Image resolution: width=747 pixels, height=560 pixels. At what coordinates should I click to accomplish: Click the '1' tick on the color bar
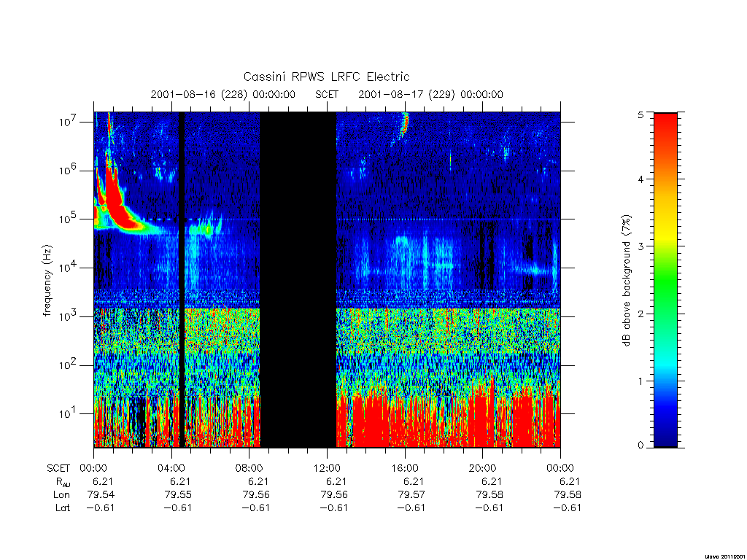coord(640,381)
